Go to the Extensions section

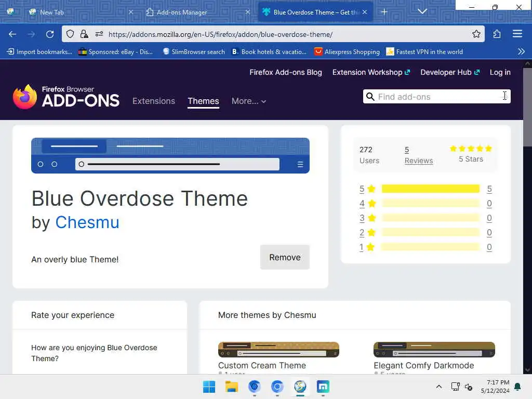click(154, 101)
